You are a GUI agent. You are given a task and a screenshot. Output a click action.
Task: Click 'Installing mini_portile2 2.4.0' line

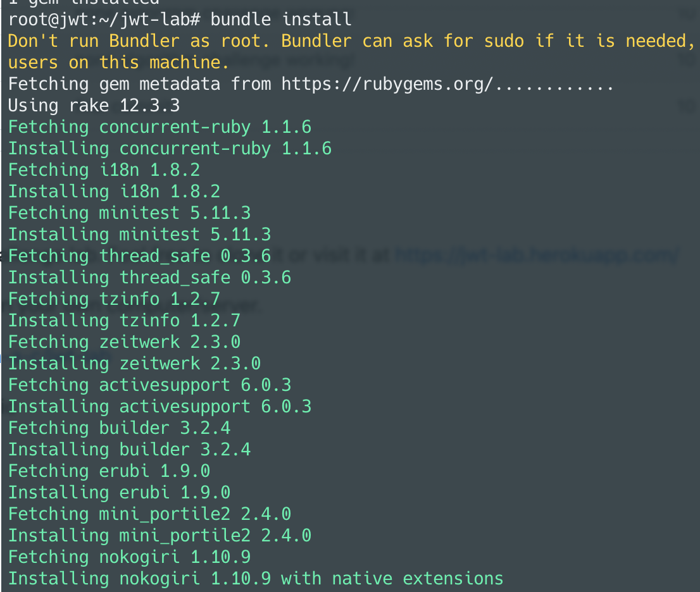coord(160,535)
